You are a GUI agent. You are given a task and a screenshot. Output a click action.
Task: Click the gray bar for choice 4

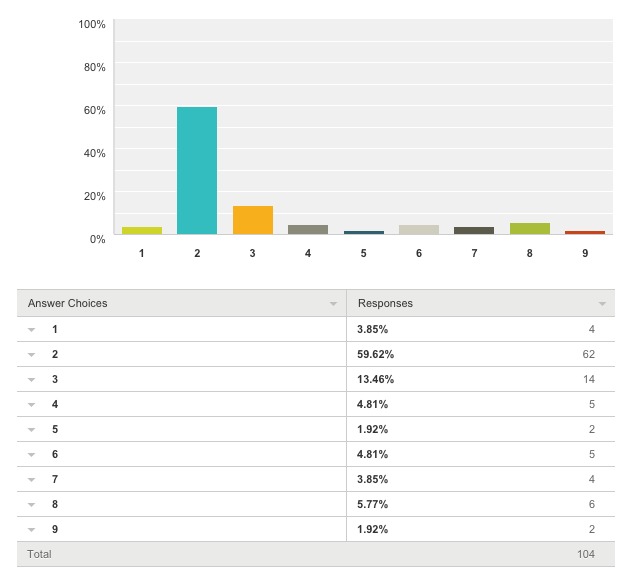coord(308,229)
